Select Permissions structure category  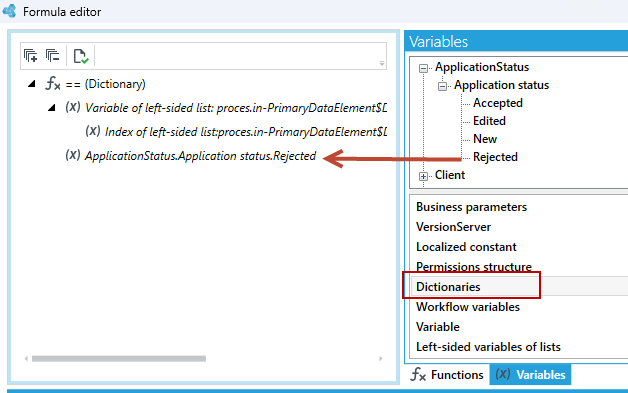[474, 267]
